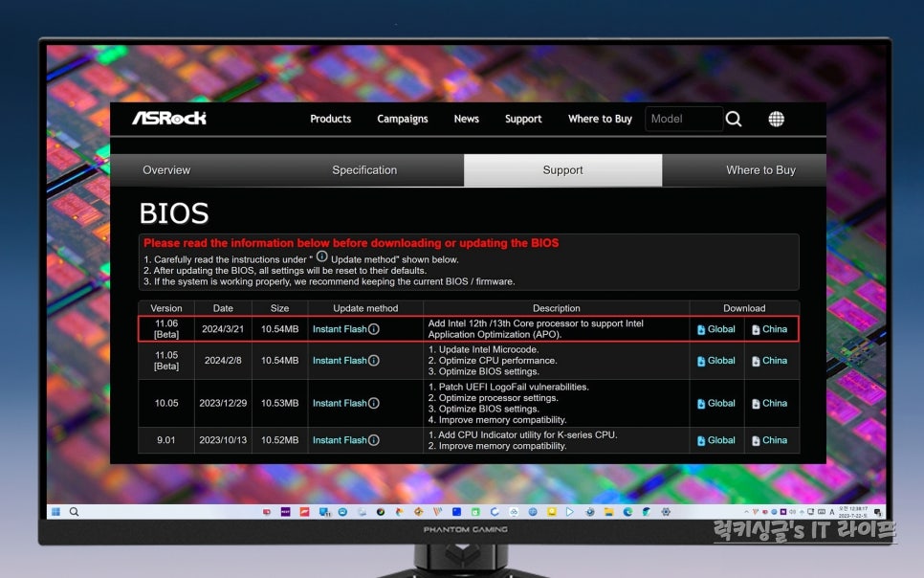The height and width of the screenshot is (578, 924).
Task: Open the News menu in header
Action: click(x=467, y=119)
